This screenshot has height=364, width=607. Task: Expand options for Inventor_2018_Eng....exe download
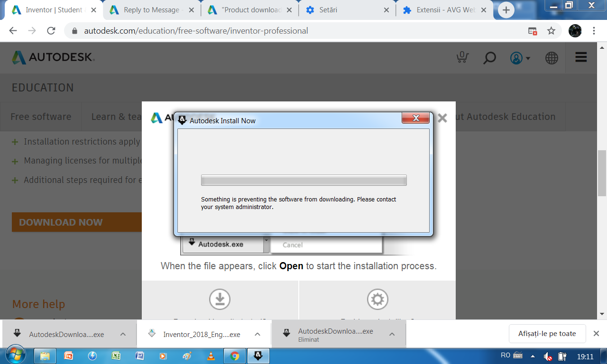point(258,334)
